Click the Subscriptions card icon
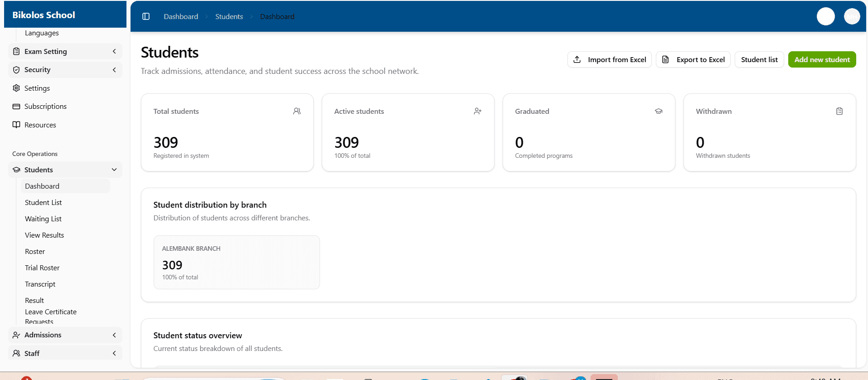The image size is (868, 380). [x=16, y=107]
